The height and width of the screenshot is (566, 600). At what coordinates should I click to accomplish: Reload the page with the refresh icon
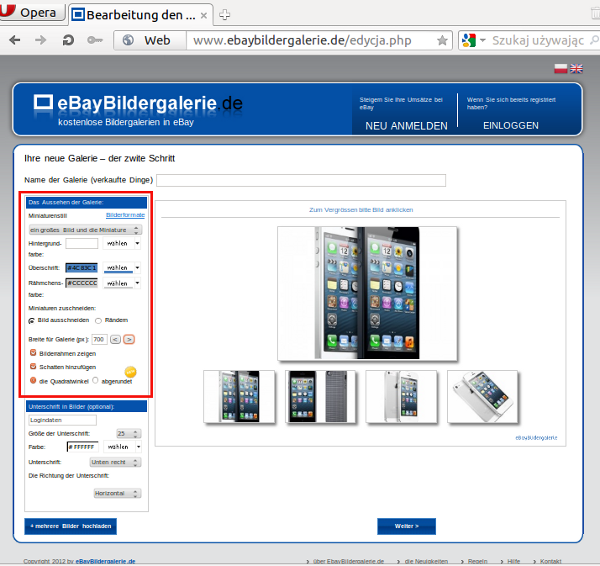click(68, 40)
